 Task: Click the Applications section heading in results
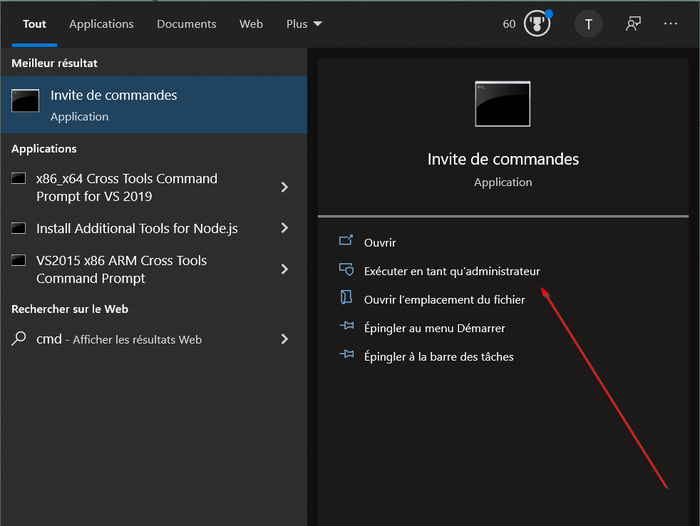(44, 149)
